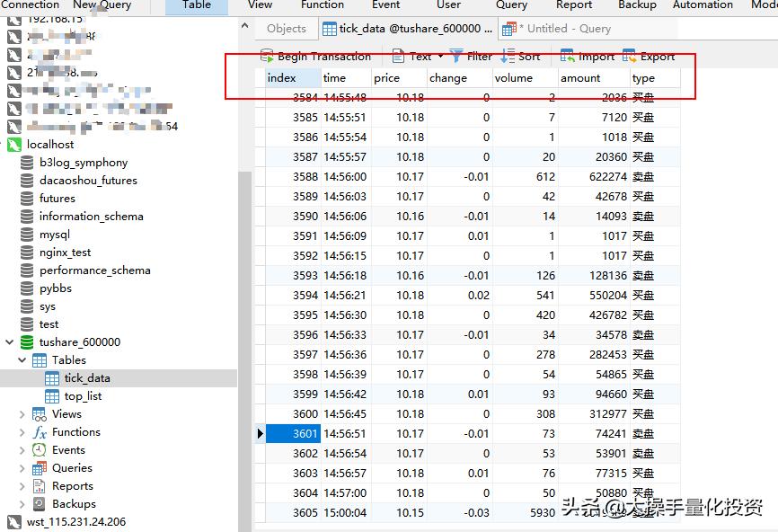Screen dimensions: 778x532
Task: Expand the Views tree node
Action: [22, 414]
